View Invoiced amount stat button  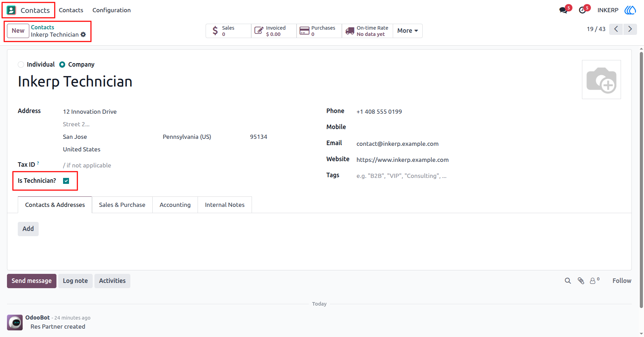pos(274,31)
